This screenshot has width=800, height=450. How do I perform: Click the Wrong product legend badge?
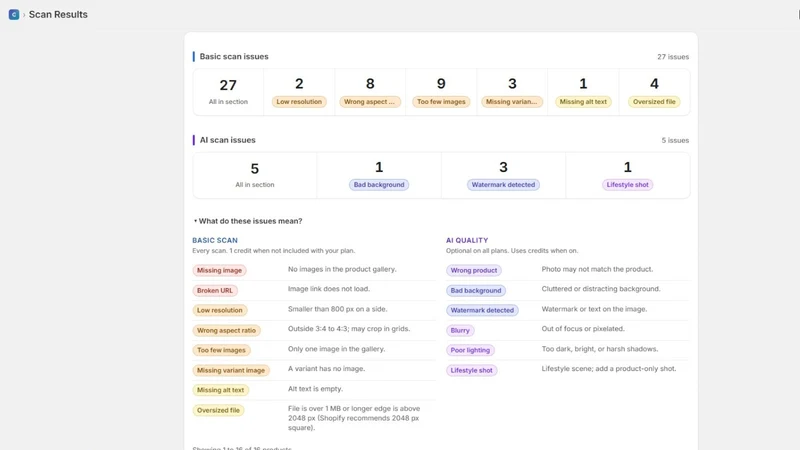473,270
